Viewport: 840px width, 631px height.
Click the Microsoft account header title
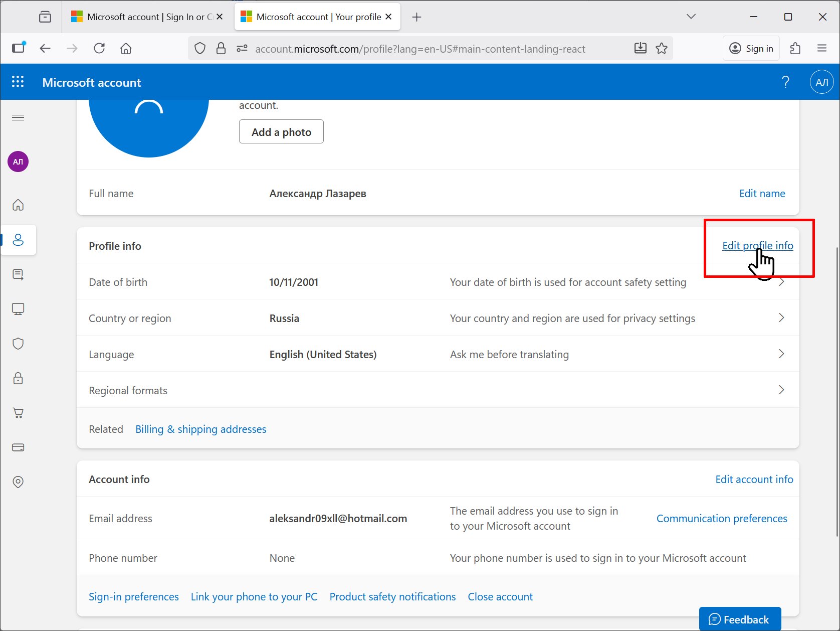pos(91,82)
